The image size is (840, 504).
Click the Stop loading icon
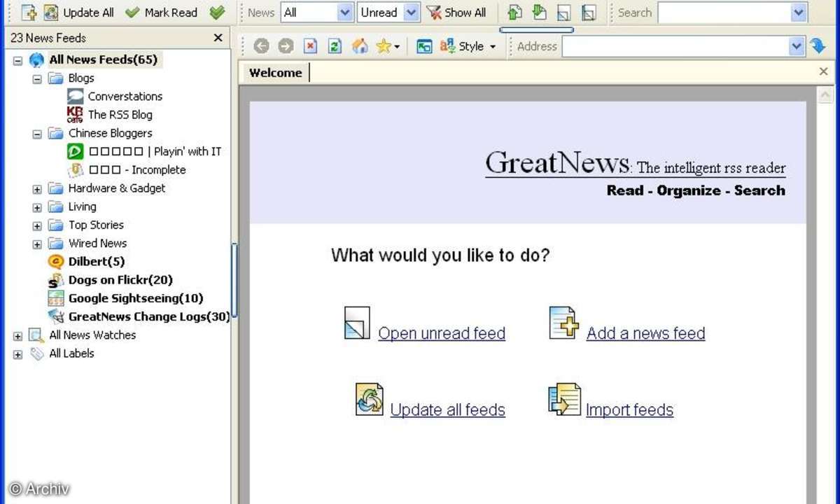pyautogui.click(x=310, y=46)
